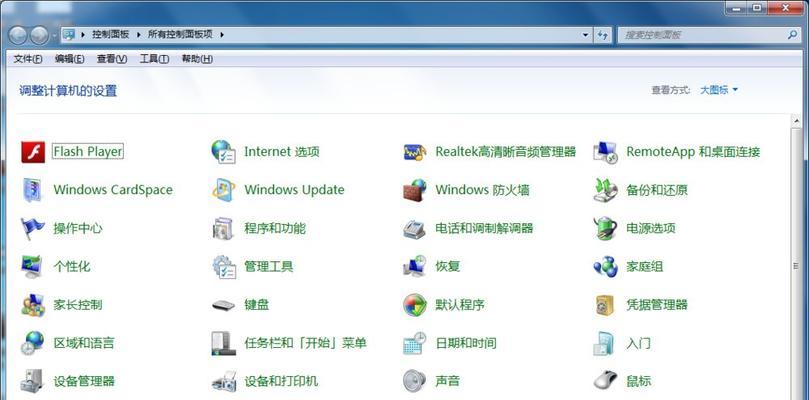809x400 pixels.
Task: Open the Windows CardSpace icon
Action: [x=33, y=190]
